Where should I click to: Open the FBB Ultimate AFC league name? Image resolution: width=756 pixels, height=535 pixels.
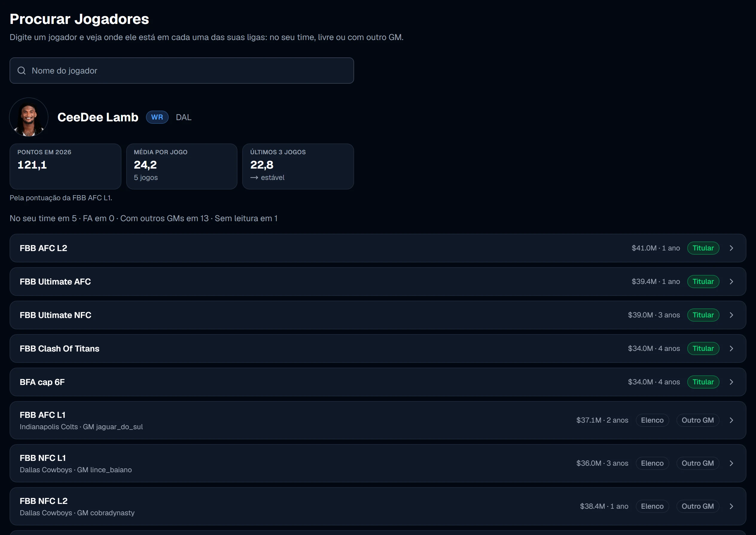(55, 282)
